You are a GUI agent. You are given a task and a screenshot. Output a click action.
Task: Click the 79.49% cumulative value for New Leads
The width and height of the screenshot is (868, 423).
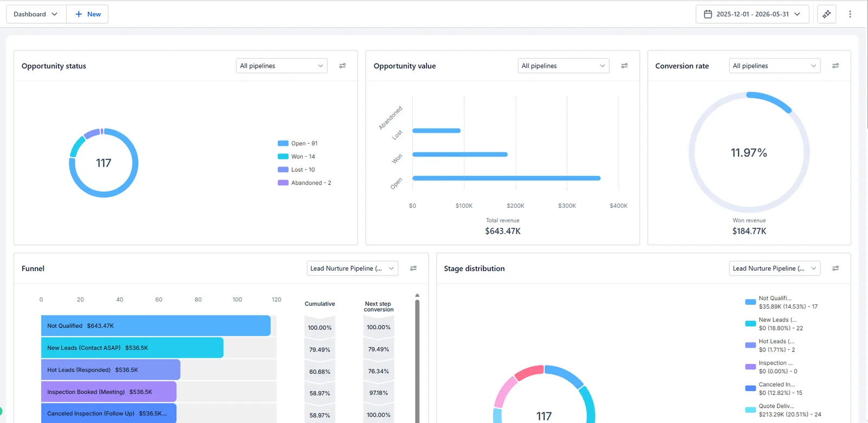pyautogui.click(x=320, y=350)
